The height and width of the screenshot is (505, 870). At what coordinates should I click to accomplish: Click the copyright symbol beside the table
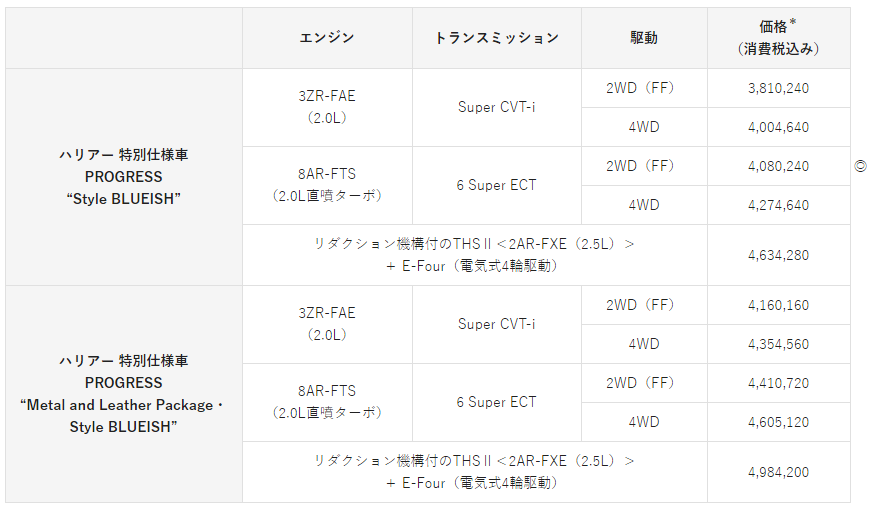(x=860, y=166)
